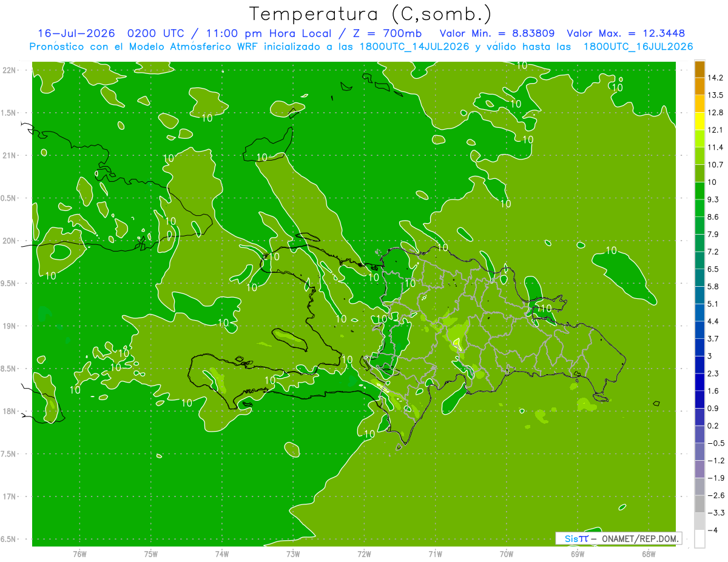Click the 11.4 colorbar label
728x562 pixels.
pos(715,147)
